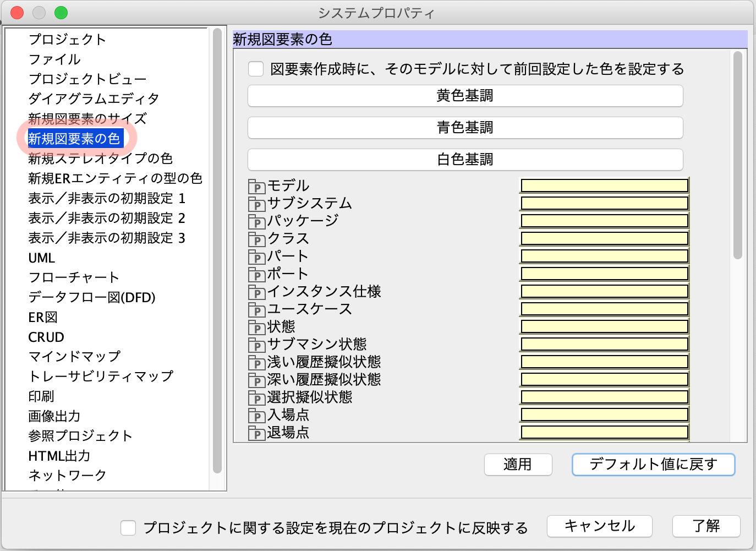
Task: Click the P property icon next to モデル
Action: point(257,187)
